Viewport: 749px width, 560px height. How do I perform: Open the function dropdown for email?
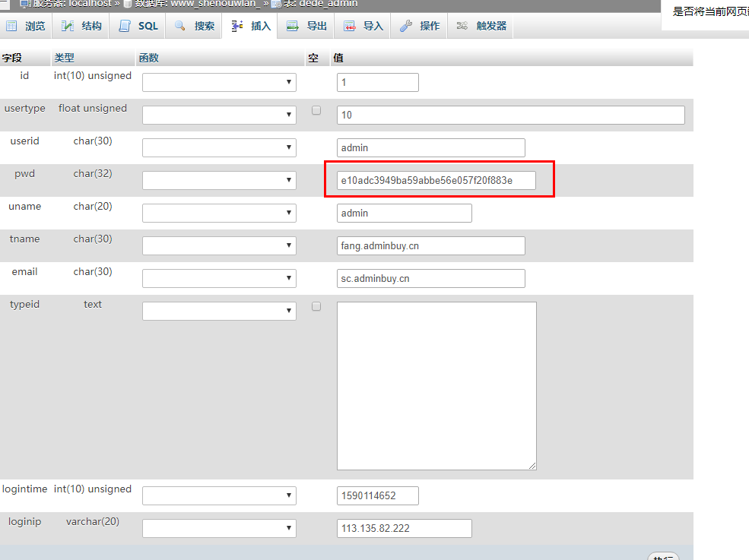click(219, 278)
